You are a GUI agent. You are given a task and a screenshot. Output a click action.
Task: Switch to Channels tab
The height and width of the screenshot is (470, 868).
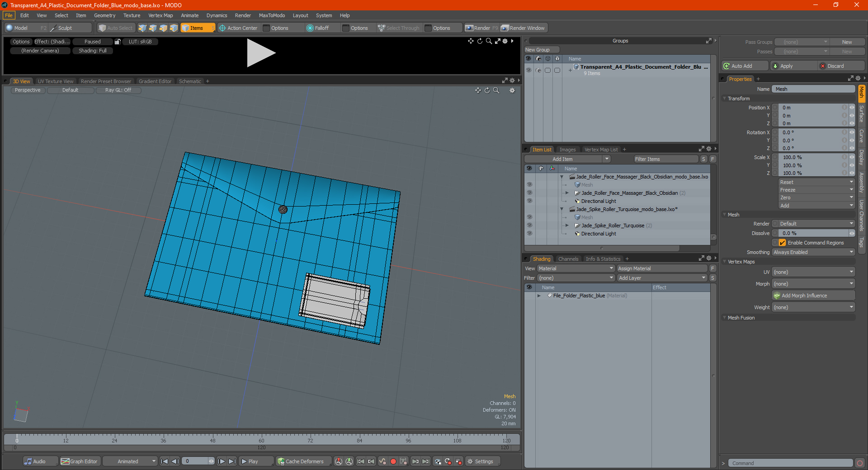tap(568, 259)
